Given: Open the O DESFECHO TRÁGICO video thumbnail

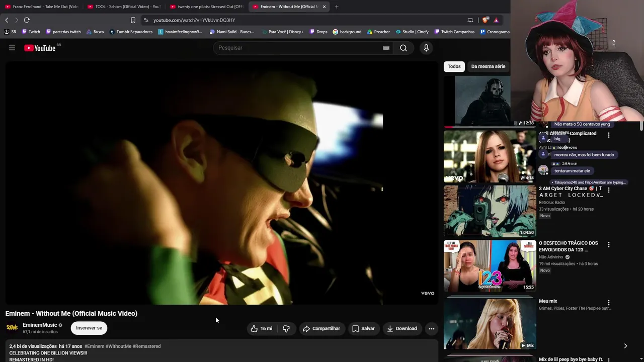Looking at the screenshot, I should [x=490, y=266].
